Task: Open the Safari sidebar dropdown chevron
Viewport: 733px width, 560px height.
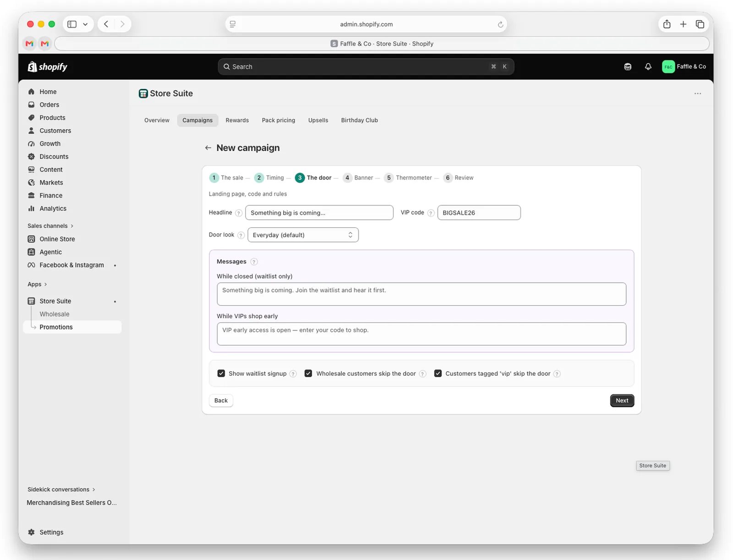Action: tap(85, 24)
